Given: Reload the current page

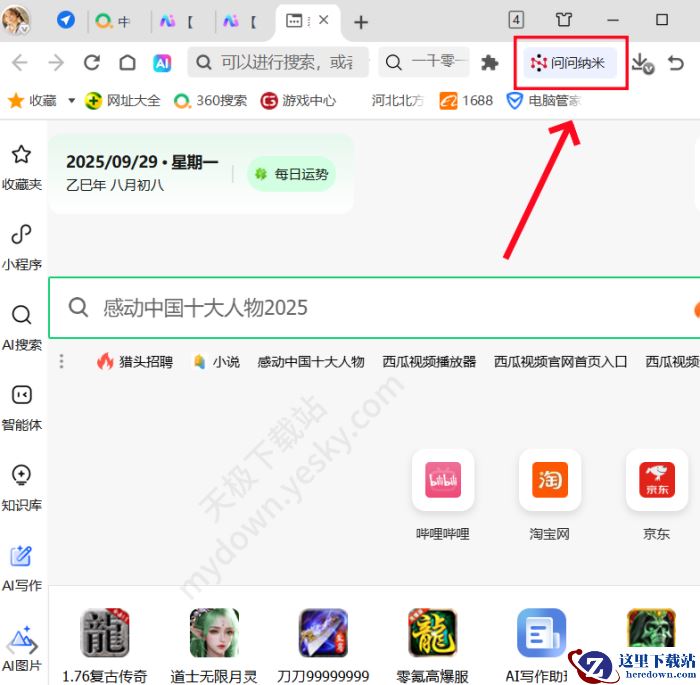Looking at the screenshot, I should (x=92, y=63).
